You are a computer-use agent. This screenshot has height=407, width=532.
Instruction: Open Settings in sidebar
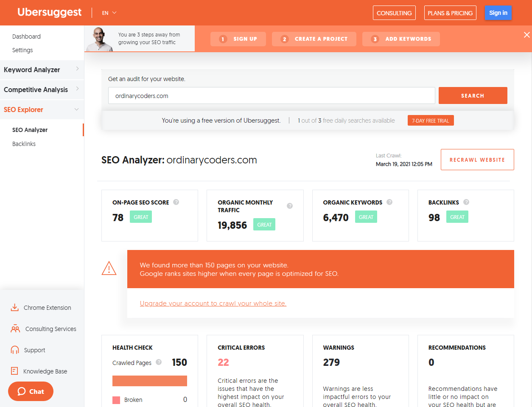(x=22, y=50)
